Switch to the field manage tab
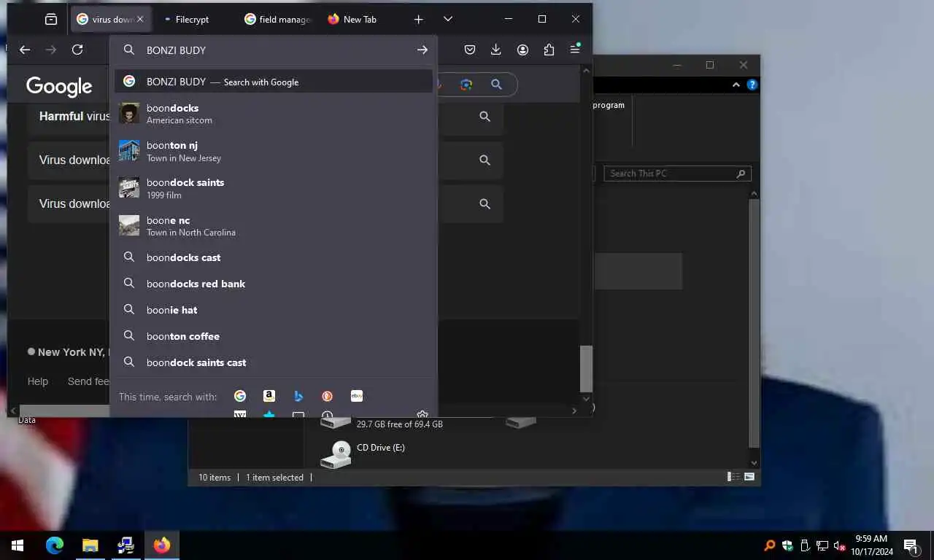 (277, 20)
